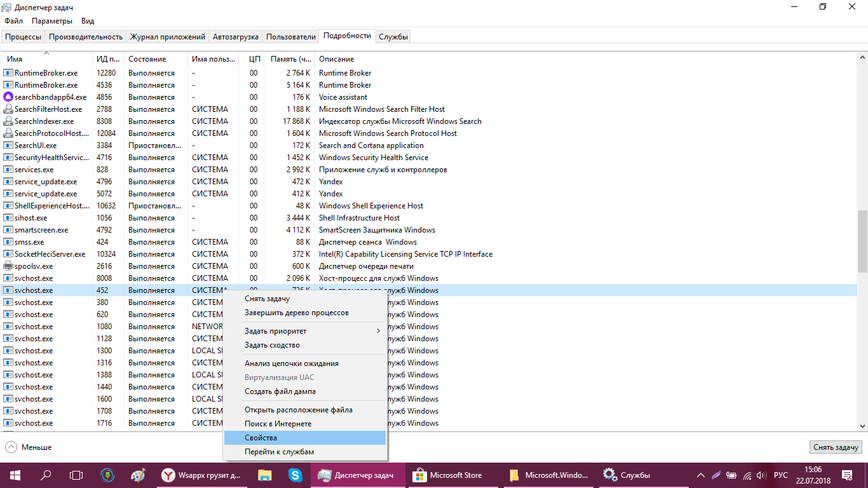Click the smss.exe process icon
Screen dimensions: 868x488
(8, 242)
